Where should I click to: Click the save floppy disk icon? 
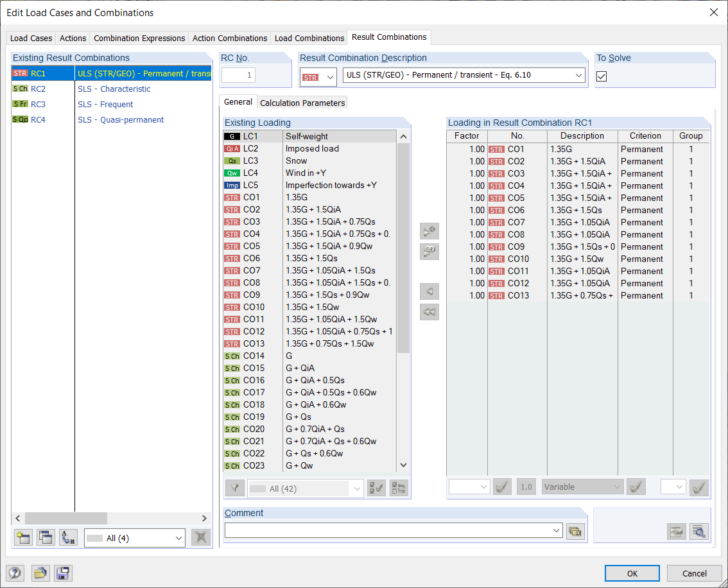63,573
